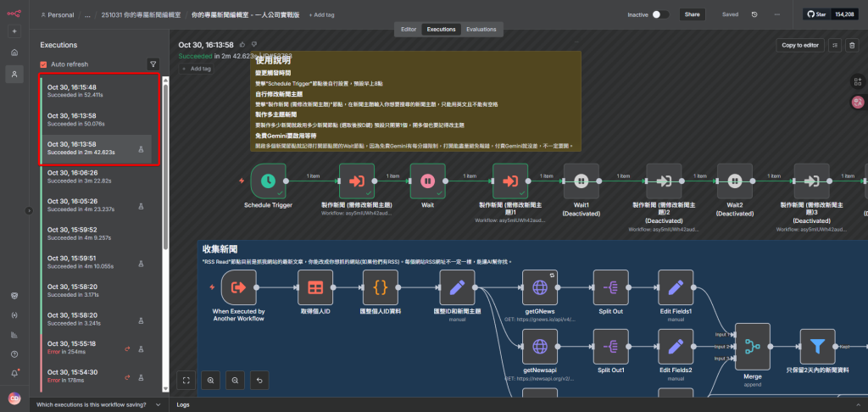
Task: Click the fit view zoom-to-fit icon
Action: point(186,380)
